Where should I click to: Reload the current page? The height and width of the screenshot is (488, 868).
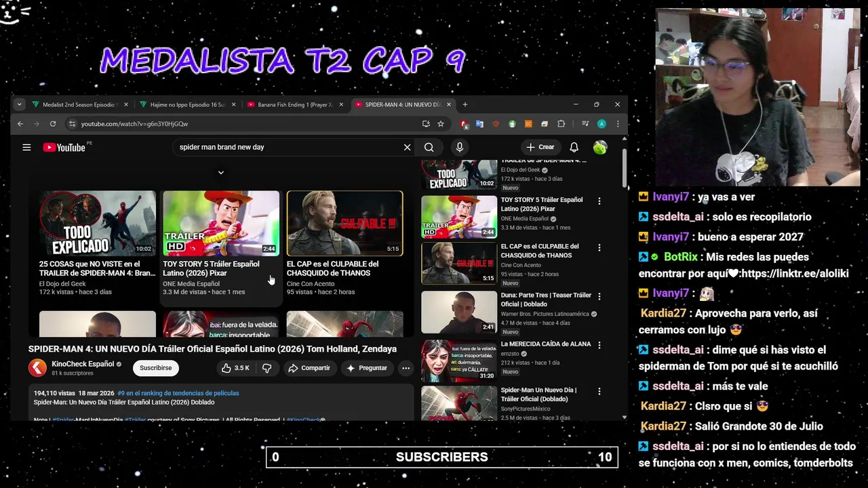pyautogui.click(x=52, y=124)
